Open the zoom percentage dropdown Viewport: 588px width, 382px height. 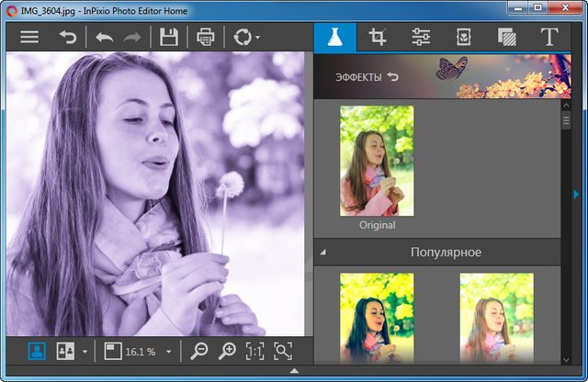coord(169,352)
